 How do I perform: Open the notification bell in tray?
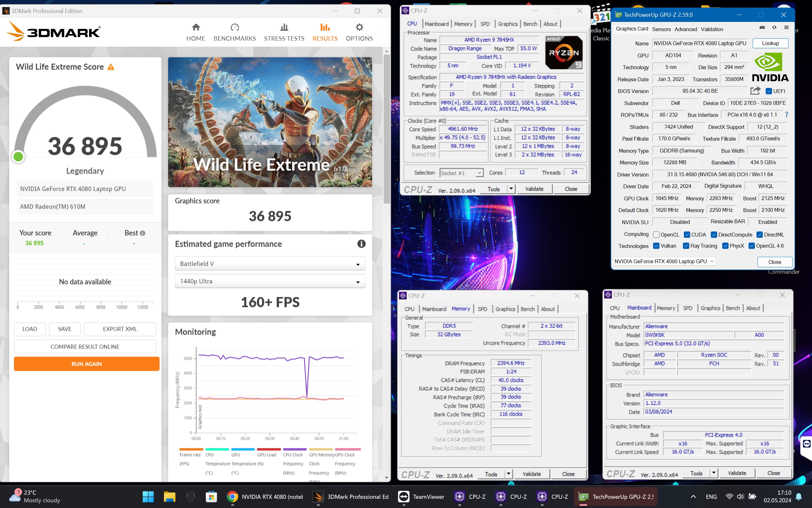[799, 497]
